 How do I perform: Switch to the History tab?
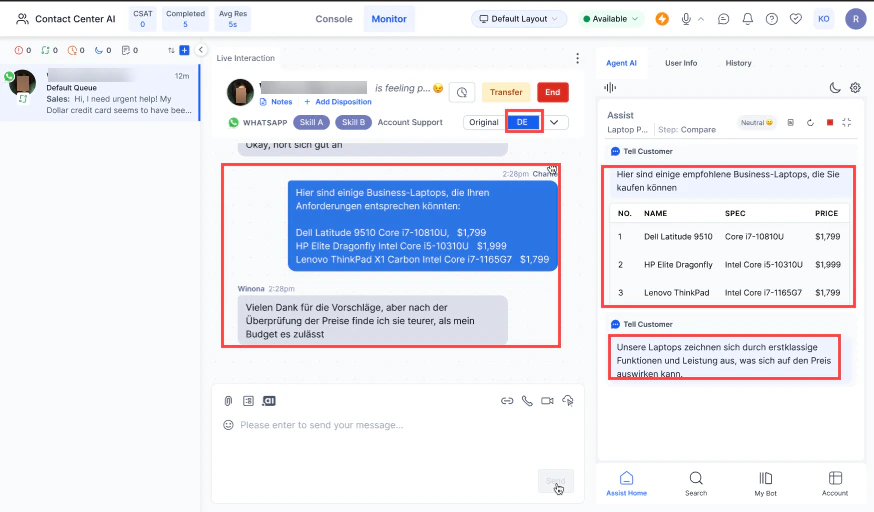[738, 64]
